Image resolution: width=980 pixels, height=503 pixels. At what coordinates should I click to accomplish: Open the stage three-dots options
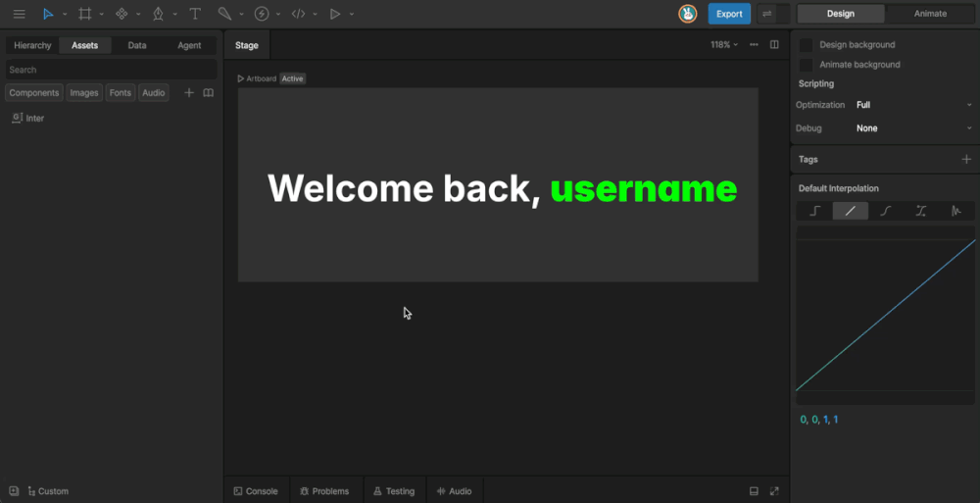754,44
